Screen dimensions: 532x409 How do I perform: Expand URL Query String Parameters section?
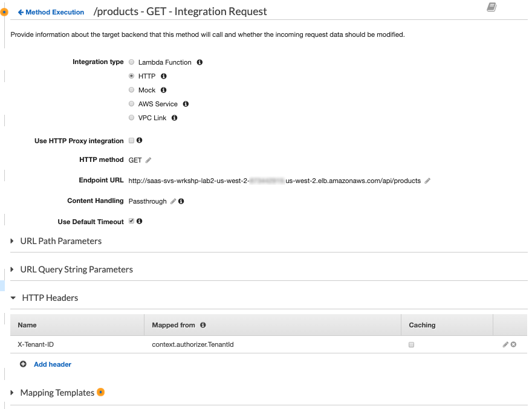[71, 269]
